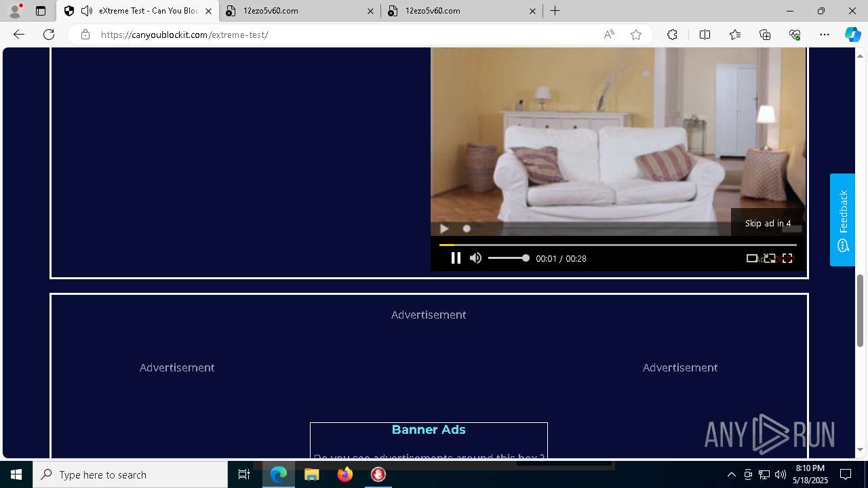Screen dimensions: 868x488
Task: Open the notification center
Action: [846, 474]
